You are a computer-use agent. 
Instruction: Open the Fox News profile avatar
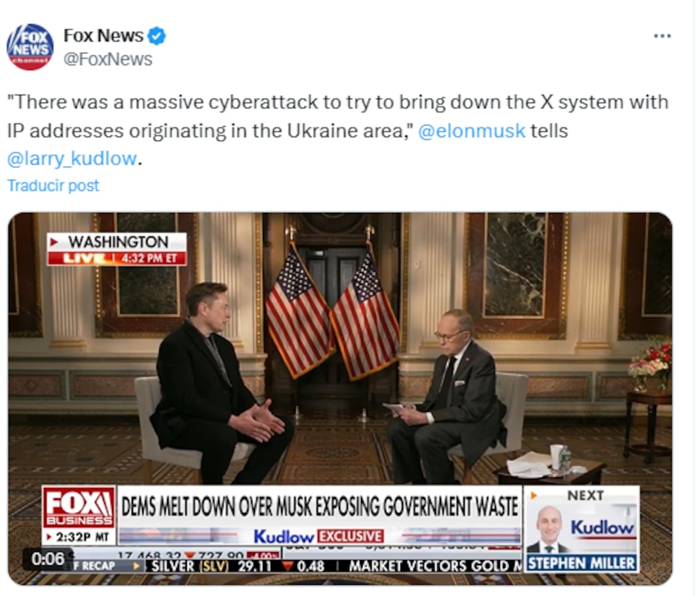click(x=30, y=47)
